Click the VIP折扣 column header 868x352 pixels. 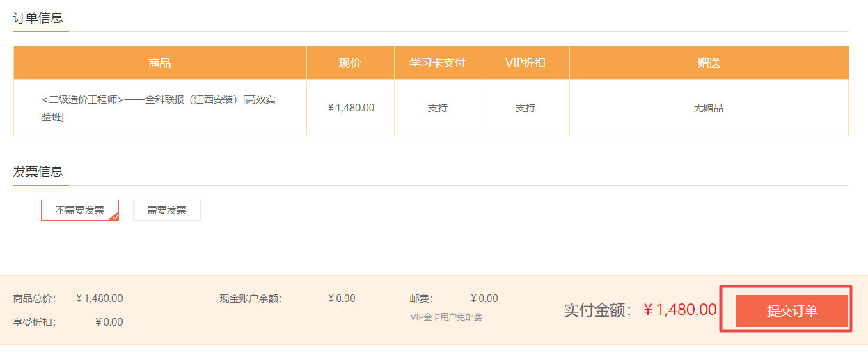526,63
